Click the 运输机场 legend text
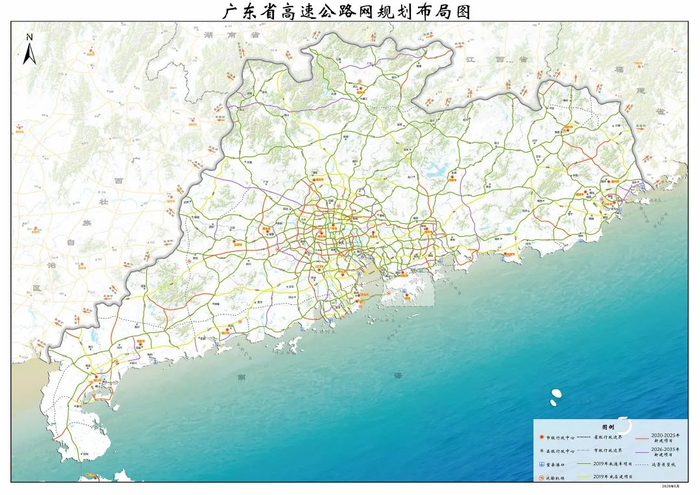Viewport: 700px width, 495px height. tap(555, 478)
